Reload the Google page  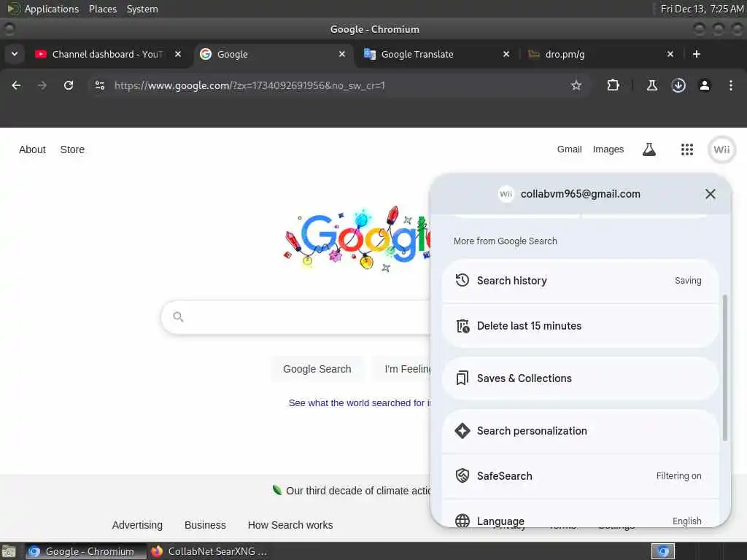click(x=69, y=85)
